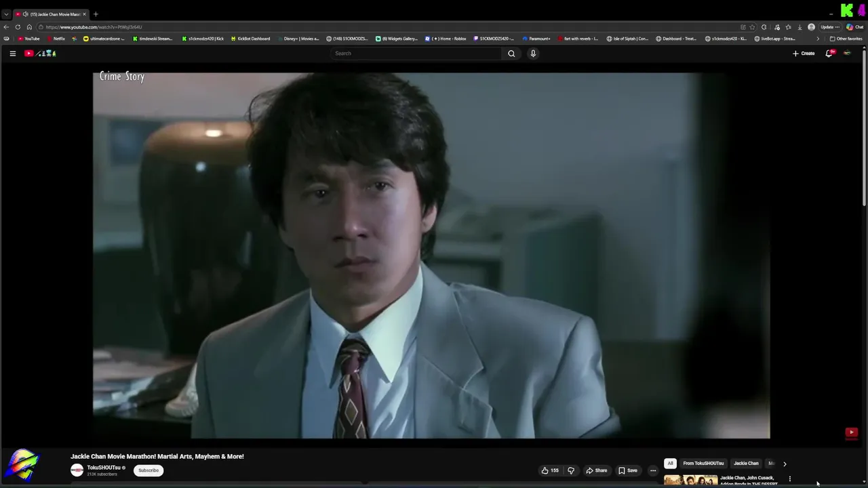Open Home - Roblox bookmark
The image size is (868, 488).
[x=446, y=39]
